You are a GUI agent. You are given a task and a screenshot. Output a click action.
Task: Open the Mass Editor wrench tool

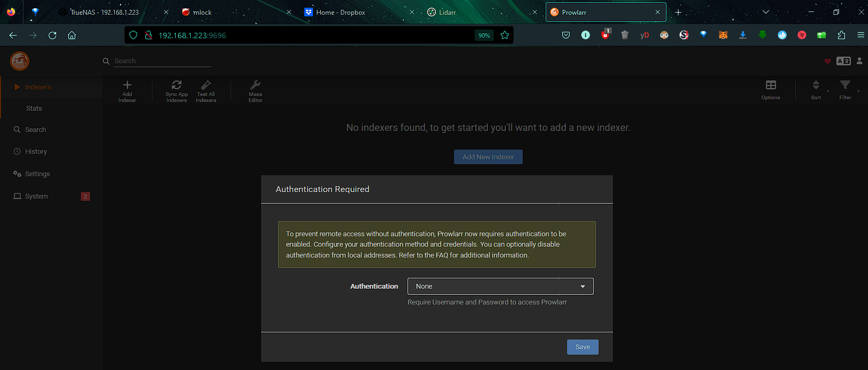(255, 91)
